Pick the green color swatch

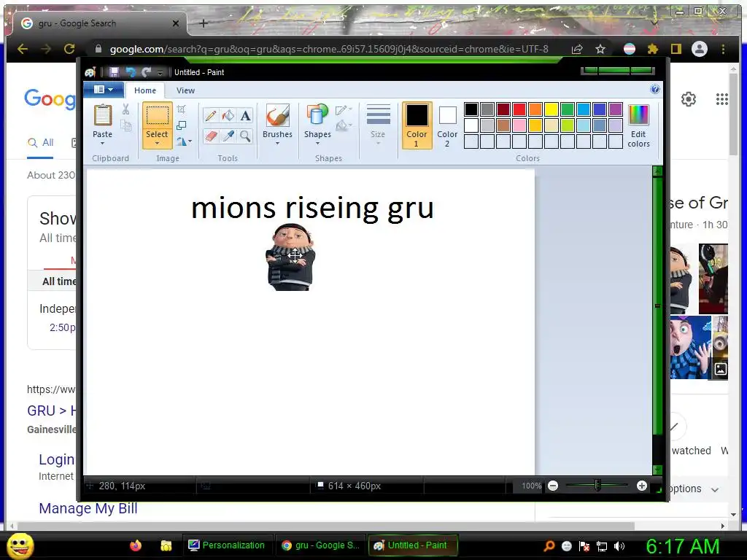568,109
